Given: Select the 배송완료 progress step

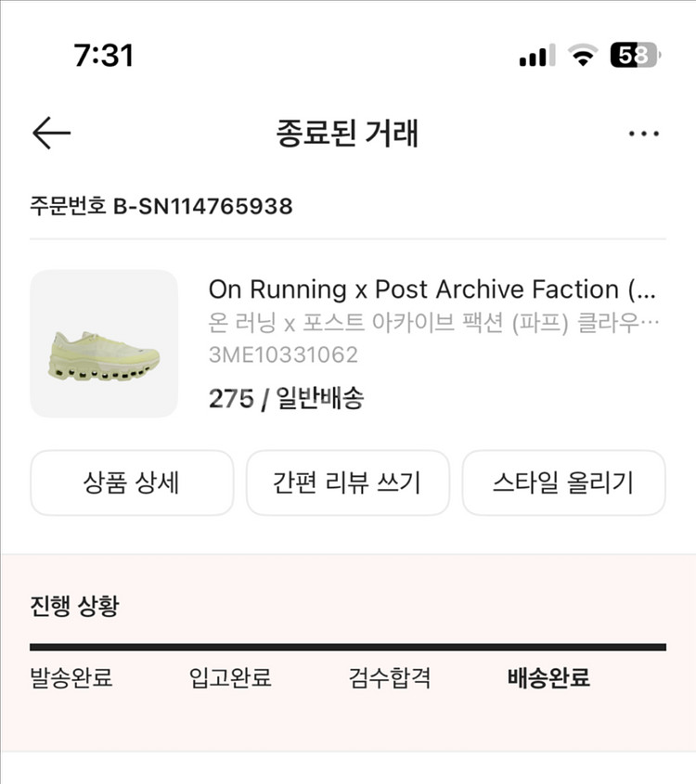Looking at the screenshot, I should pyautogui.click(x=548, y=678).
